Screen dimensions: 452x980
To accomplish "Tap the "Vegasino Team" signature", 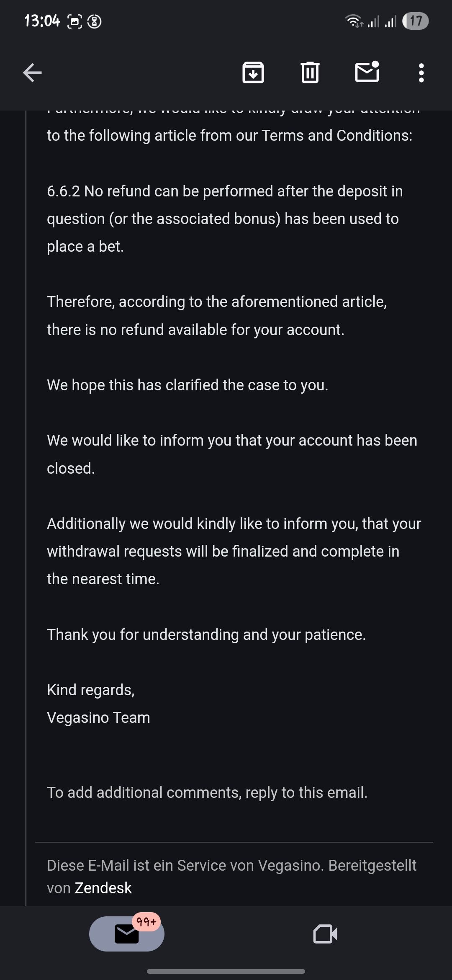I will point(98,717).
